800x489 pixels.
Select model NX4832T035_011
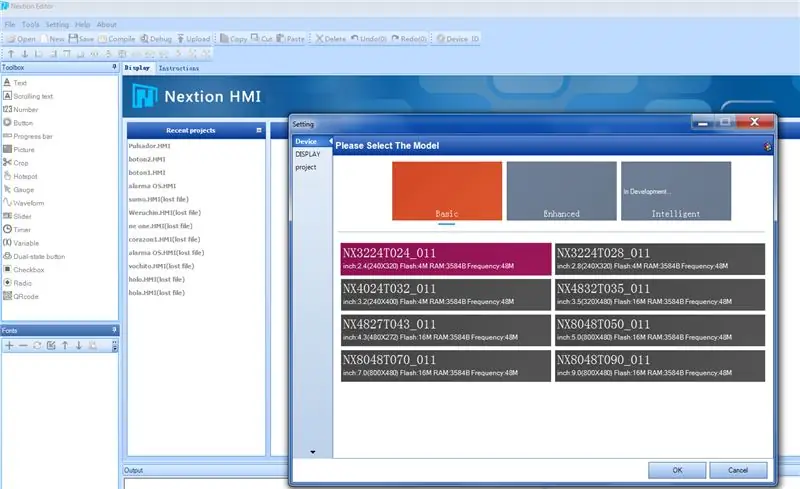[x=660, y=295]
